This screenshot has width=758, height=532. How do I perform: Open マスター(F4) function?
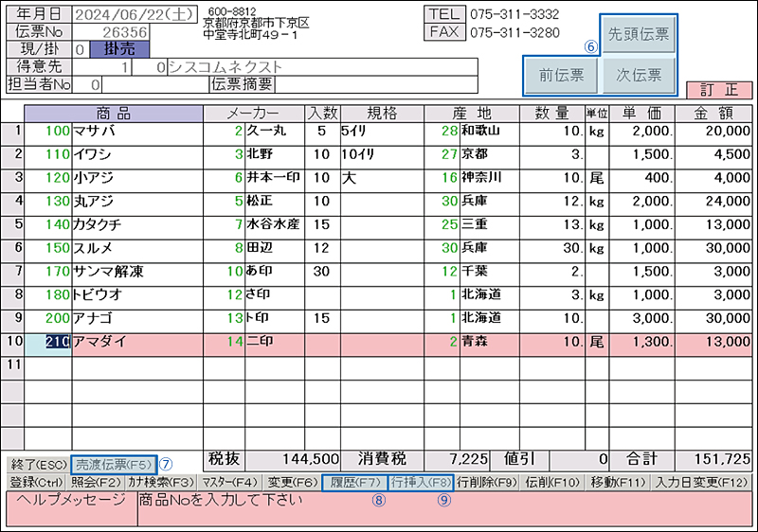point(229,482)
